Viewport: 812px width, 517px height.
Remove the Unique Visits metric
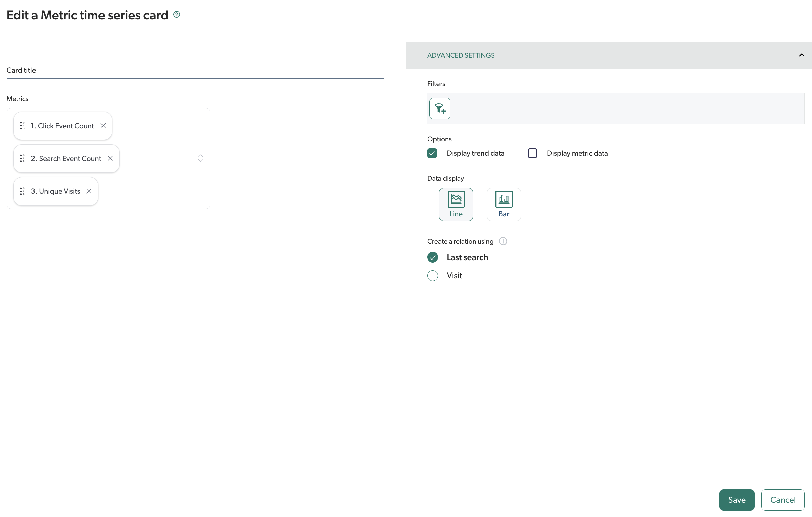[x=89, y=191]
